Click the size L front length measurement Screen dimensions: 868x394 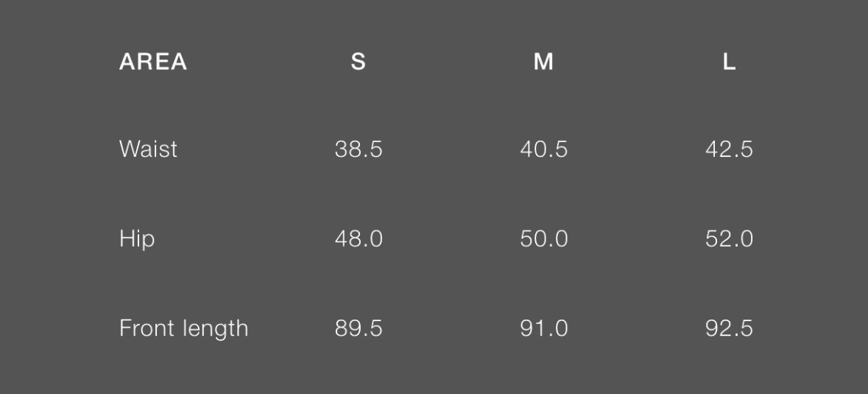point(729,328)
